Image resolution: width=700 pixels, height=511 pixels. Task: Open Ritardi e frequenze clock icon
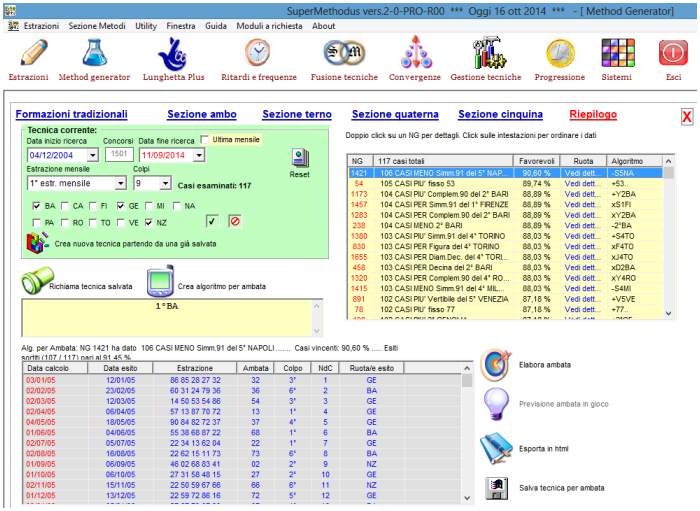258,53
